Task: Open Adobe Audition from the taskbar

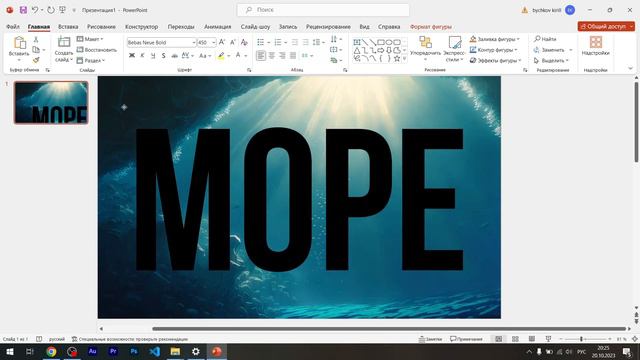Action: pyautogui.click(x=93, y=351)
